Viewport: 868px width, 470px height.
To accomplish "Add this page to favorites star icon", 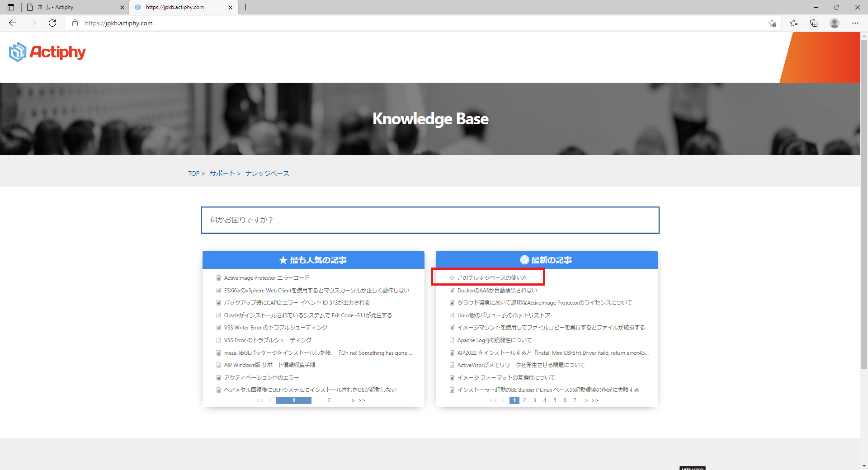I will tap(772, 23).
